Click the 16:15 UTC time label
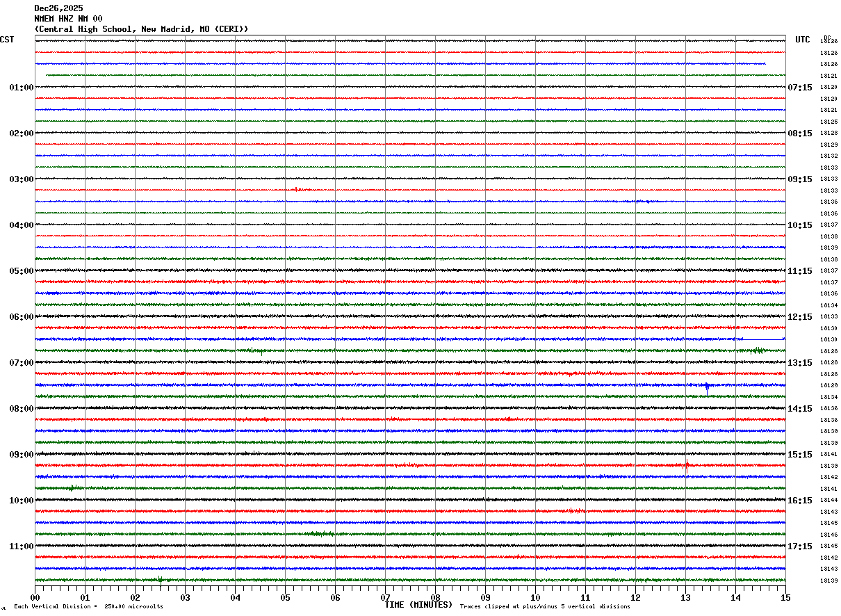Image resolution: width=841 pixels, height=616 pixels. point(800,501)
